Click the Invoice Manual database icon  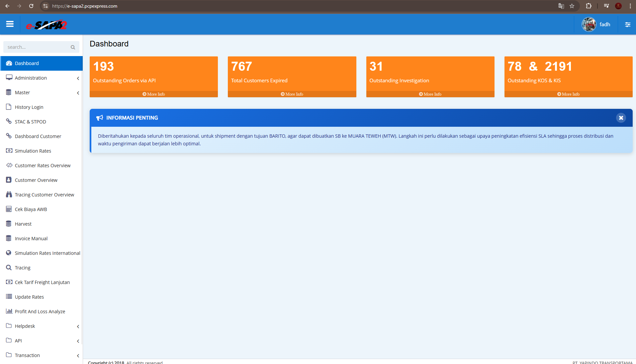(x=9, y=238)
